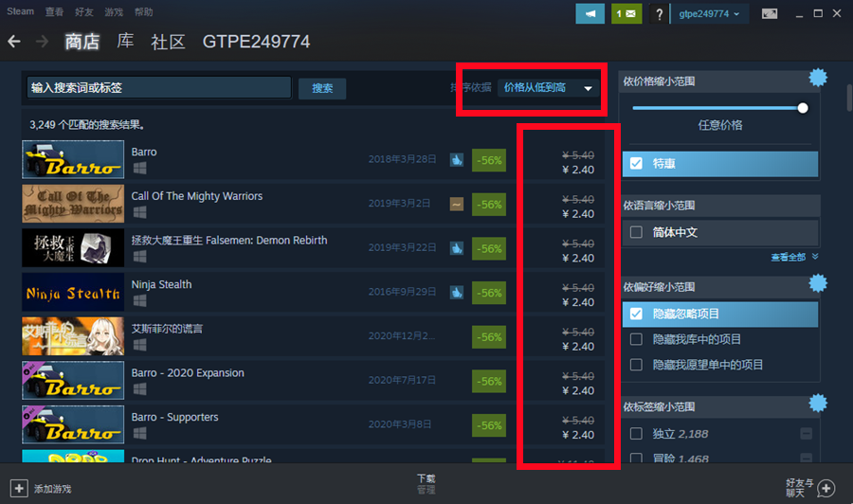Click review icon for Falsemen: Demon Rebirth

click(x=457, y=248)
